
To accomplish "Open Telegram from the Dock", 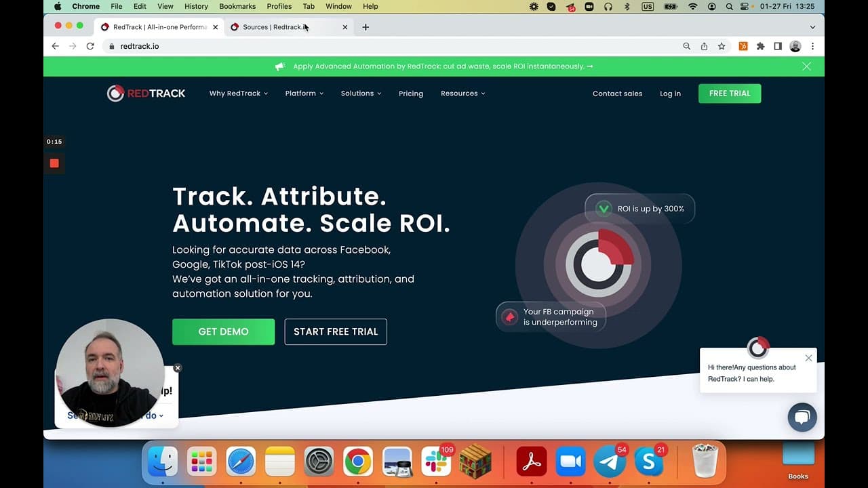I will point(610,462).
